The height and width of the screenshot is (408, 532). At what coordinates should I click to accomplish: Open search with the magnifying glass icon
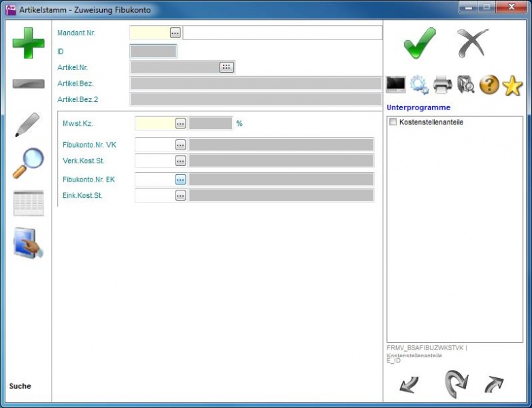28,163
